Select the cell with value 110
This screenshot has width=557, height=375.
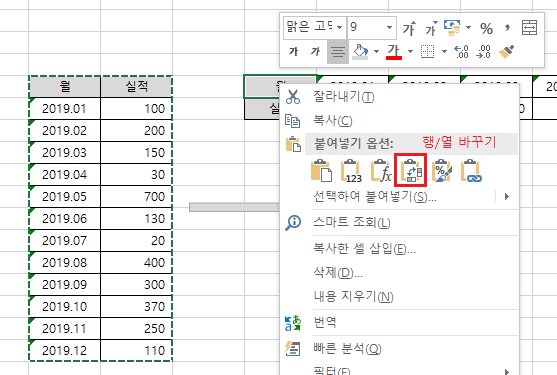point(136,350)
